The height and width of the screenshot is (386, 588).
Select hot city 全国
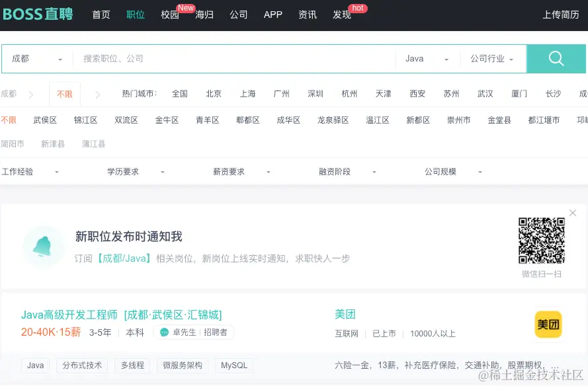(x=180, y=94)
